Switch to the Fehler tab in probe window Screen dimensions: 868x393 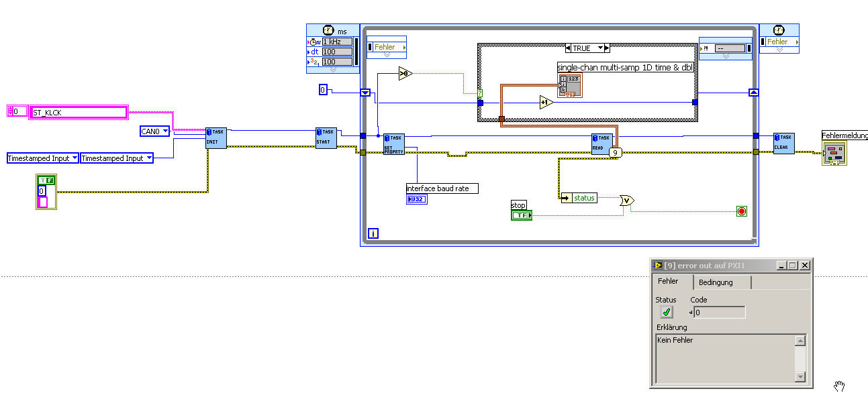(x=668, y=282)
